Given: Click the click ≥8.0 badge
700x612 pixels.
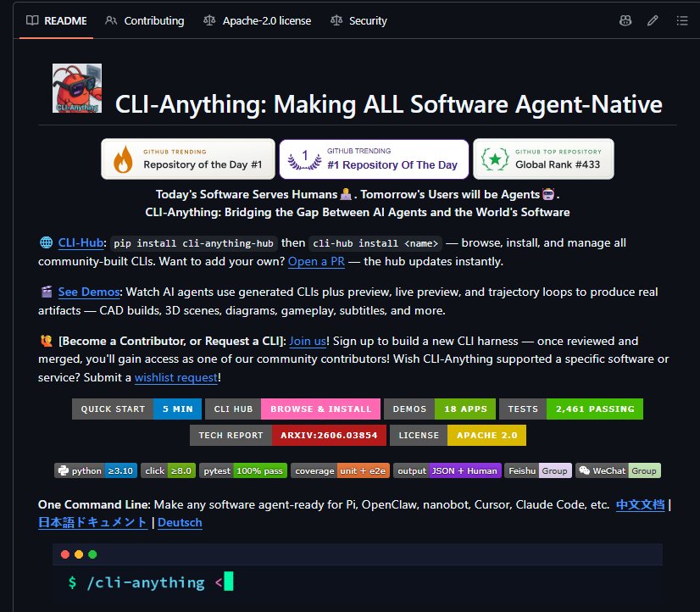Looking at the screenshot, I should pos(168,470).
